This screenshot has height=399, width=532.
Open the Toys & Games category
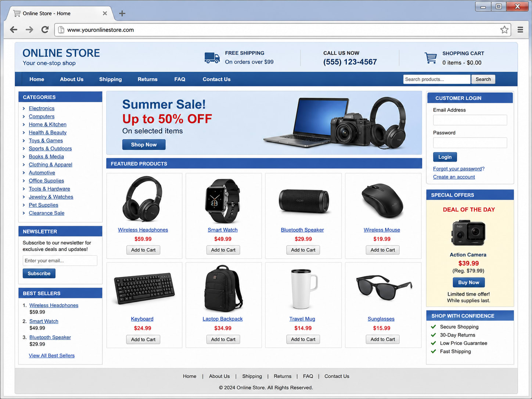[x=46, y=141]
